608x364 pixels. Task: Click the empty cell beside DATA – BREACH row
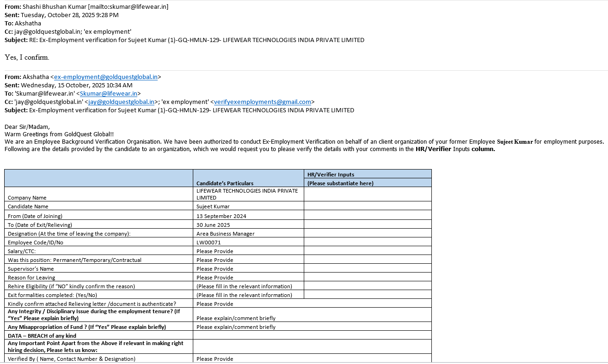[x=312, y=335]
